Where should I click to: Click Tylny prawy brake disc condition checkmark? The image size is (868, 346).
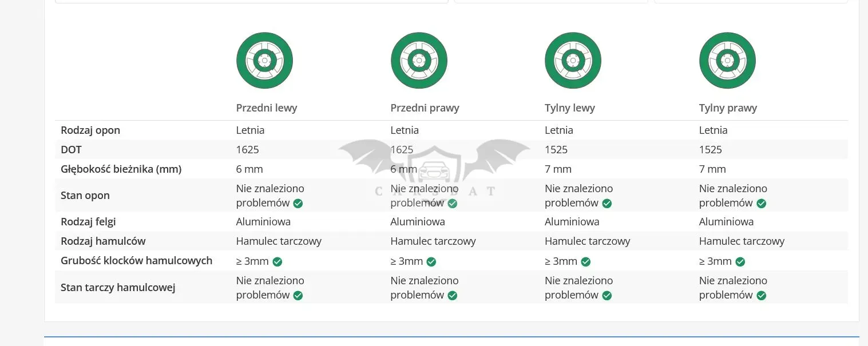(761, 296)
